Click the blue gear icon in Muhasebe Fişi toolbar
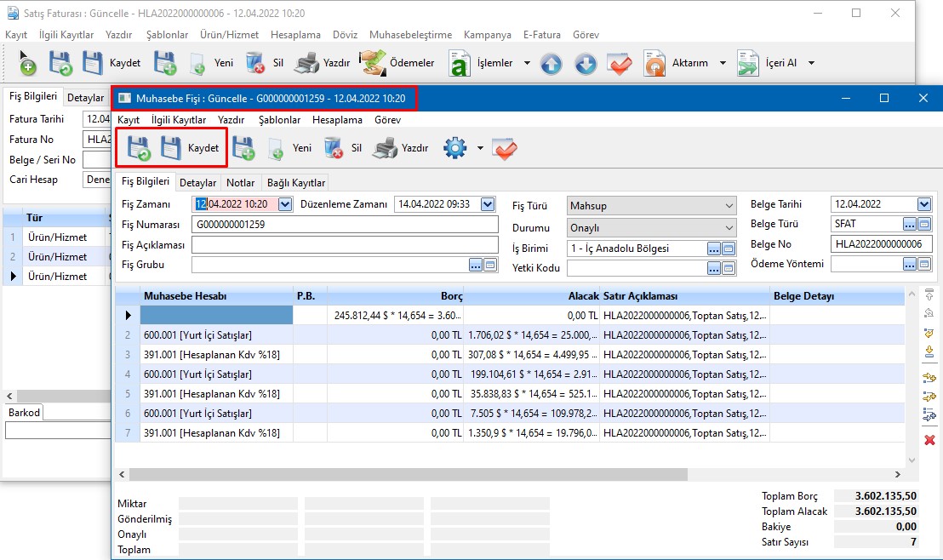943x560 pixels. tap(455, 148)
